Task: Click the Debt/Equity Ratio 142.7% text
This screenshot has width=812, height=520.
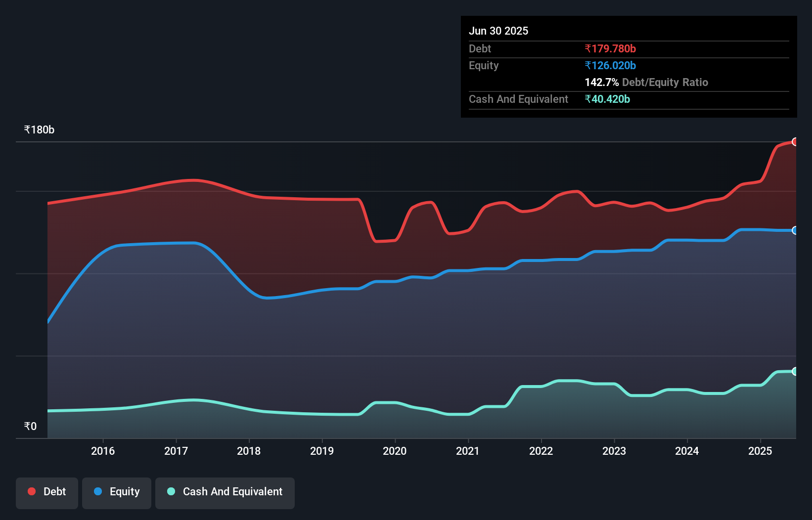Action: point(646,82)
